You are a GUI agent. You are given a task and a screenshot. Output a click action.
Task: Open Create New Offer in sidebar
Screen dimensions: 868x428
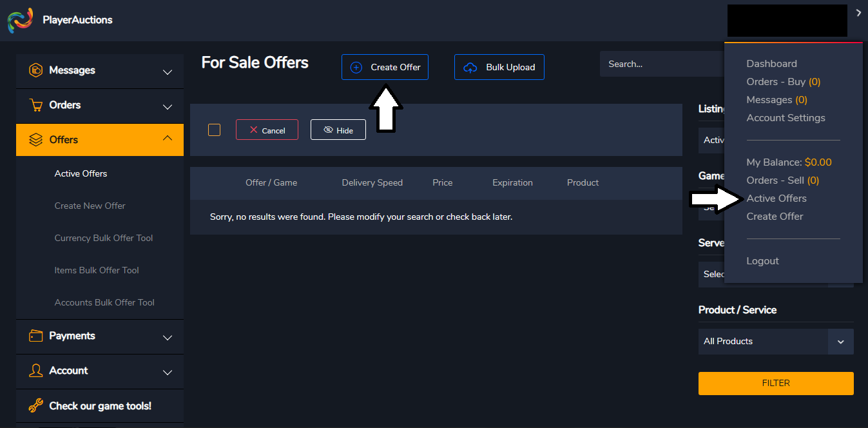(x=90, y=206)
